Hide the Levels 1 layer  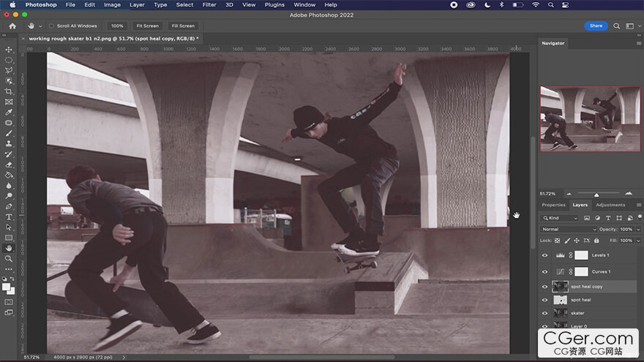(x=544, y=255)
